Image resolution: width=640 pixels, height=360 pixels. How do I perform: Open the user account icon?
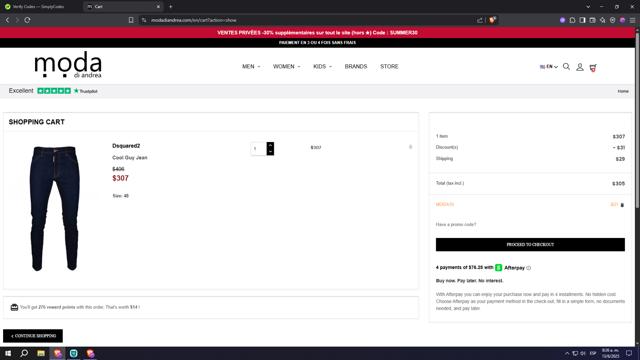pyautogui.click(x=580, y=67)
